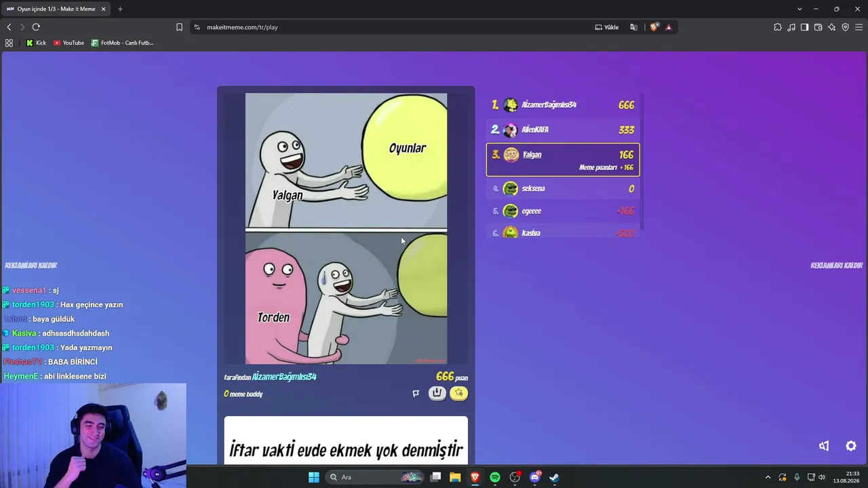Open the page translate icon
The height and width of the screenshot is (488, 868).
(x=633, y=27)
